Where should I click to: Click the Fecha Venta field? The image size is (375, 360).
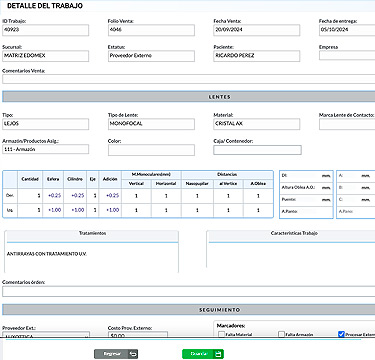257,30
